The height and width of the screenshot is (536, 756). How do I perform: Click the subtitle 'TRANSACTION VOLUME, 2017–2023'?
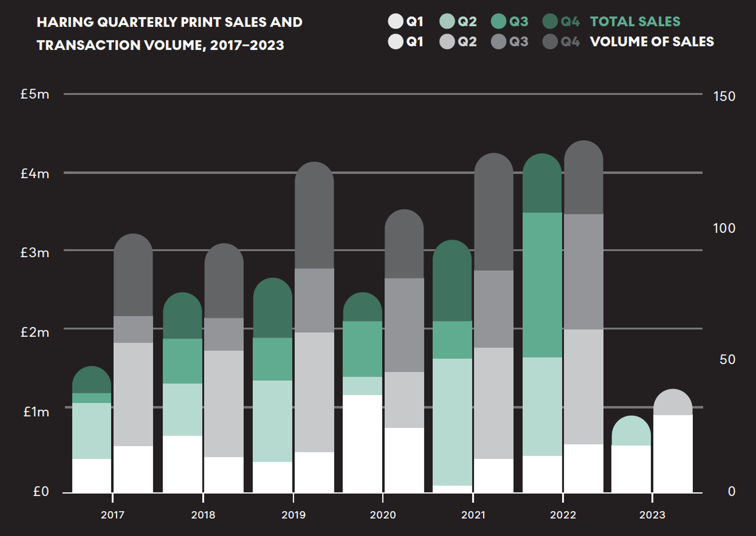pyautogui.click(x=160, y=45)
